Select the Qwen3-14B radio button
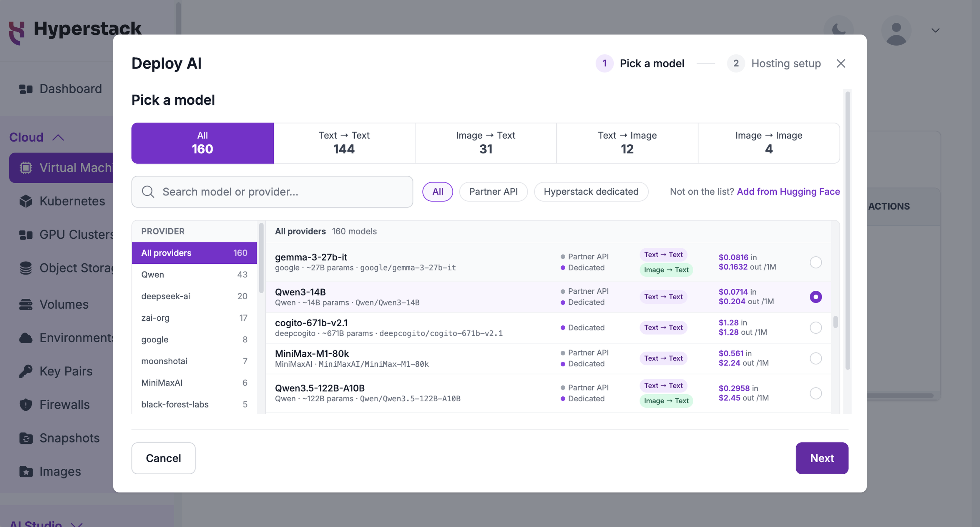 click(x=816, y=297)
